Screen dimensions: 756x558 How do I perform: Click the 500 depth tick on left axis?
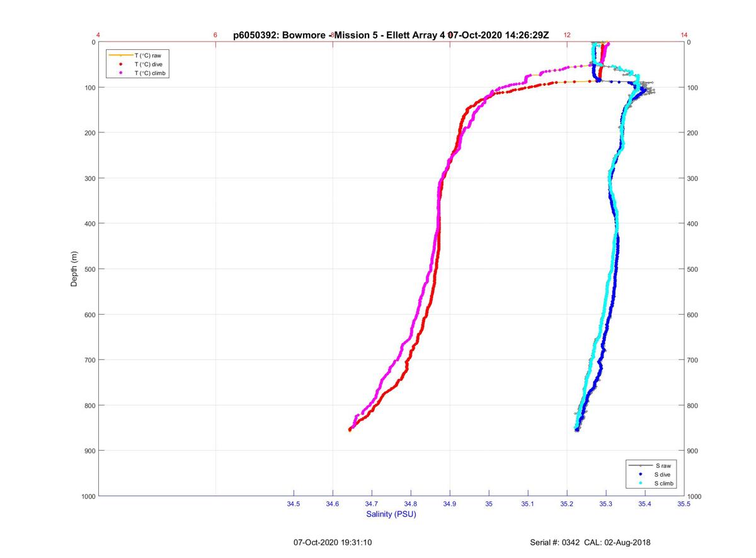89,269
